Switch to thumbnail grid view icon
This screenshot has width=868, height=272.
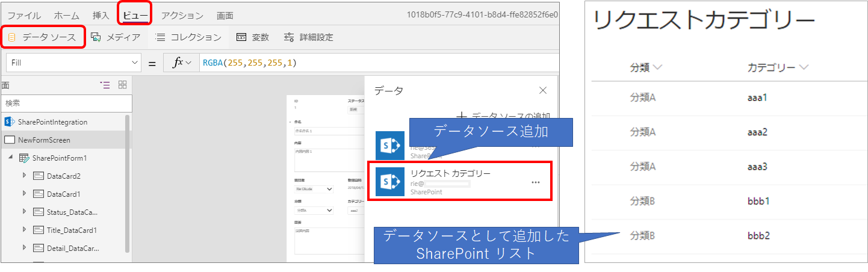pos(122,85)
